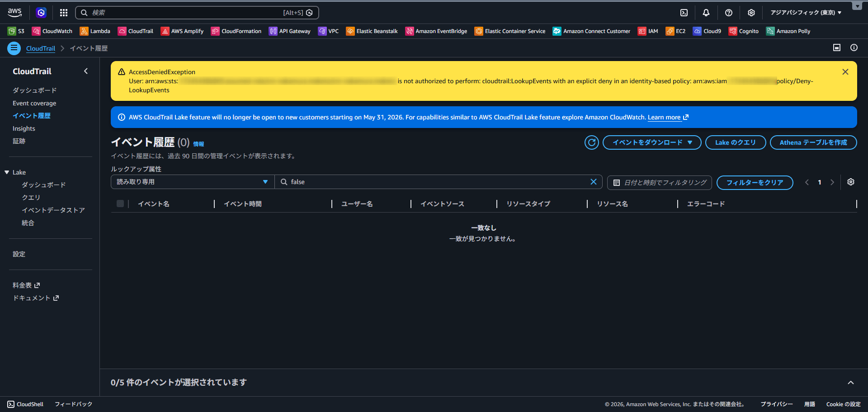The width and height of the screenshot is (868, 412).
Task: Collapse the CloudTrail side navigation
Action: click(x=86, y=71)
